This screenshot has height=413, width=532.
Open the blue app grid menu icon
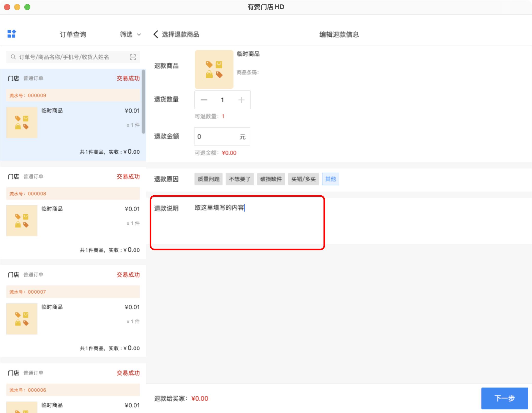12,34
